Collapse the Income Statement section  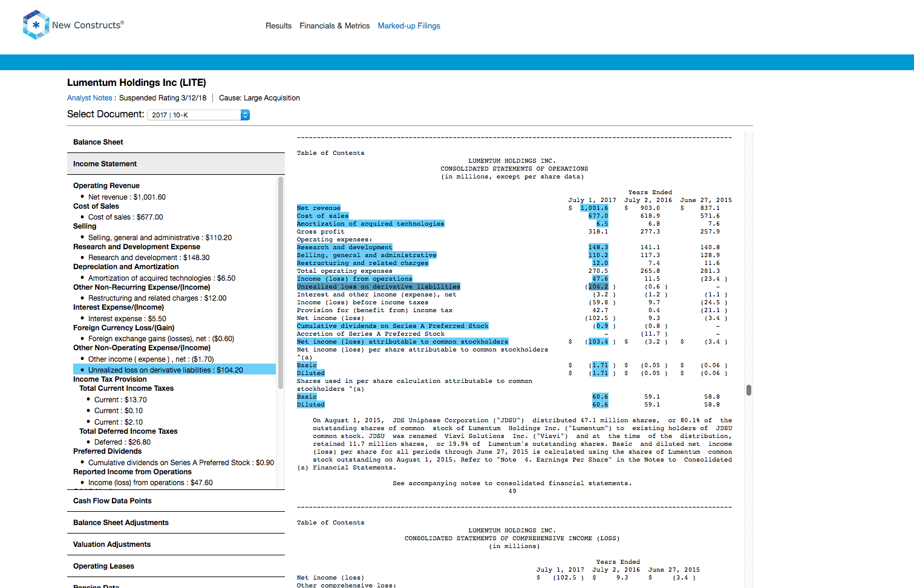(176, 164)
